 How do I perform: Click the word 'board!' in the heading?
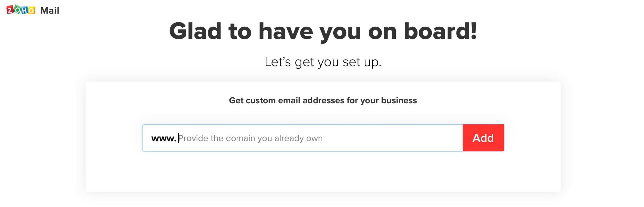tap(440, 31)
